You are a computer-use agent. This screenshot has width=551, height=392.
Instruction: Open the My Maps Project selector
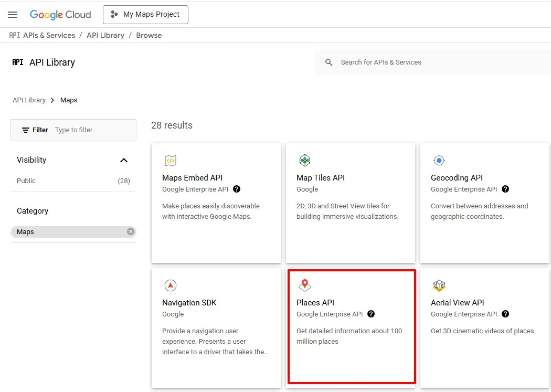click(145, 15)
